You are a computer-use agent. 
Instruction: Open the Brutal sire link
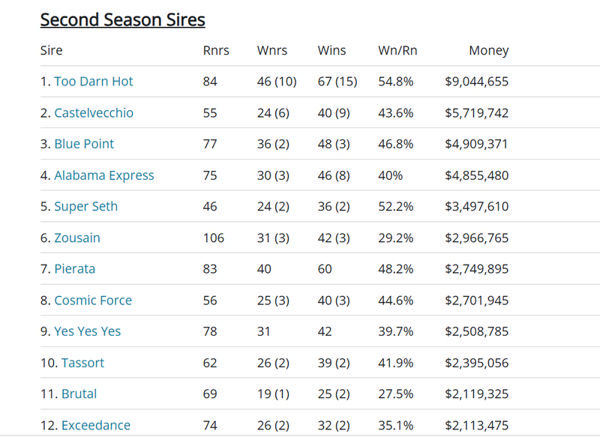click(79, 394)
